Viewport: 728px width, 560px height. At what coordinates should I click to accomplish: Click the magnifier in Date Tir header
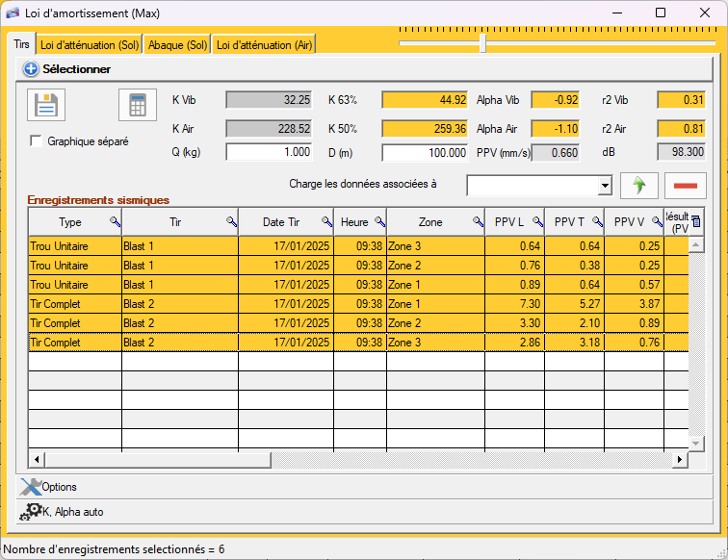click(x=326, y=221)
